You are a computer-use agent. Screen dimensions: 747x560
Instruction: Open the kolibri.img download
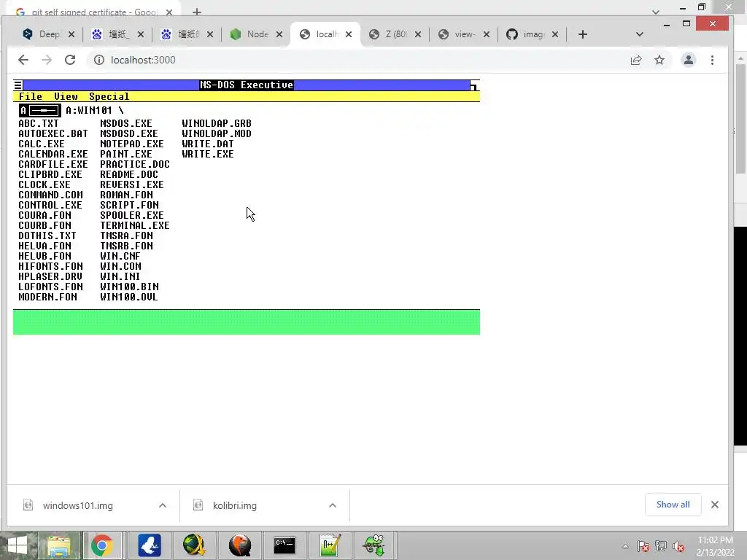(234, 505)
